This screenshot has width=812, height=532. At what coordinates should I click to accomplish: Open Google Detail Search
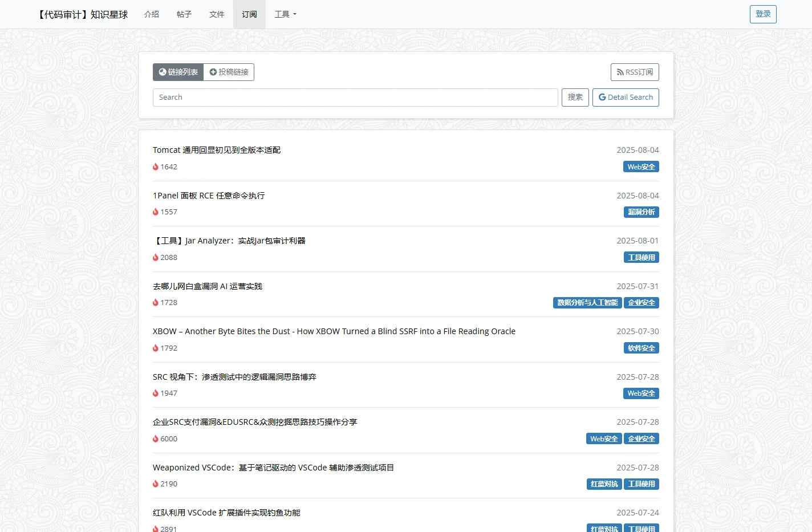[x=626, y=98]
